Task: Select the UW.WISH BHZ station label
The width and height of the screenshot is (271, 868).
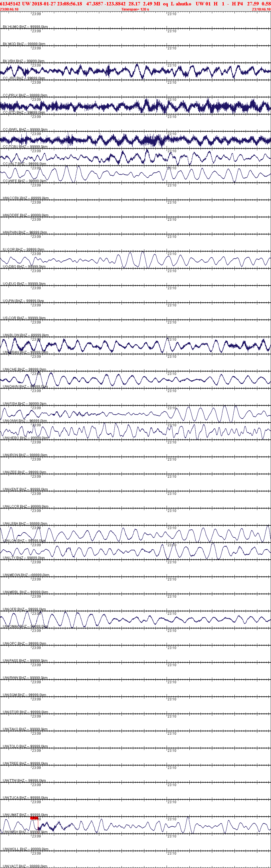Action: pos(25,832)
